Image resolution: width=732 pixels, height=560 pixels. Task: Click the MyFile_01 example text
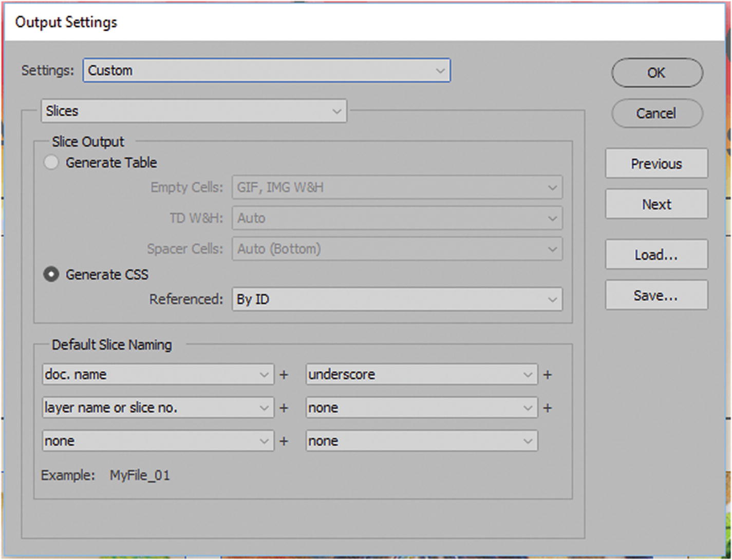click(140, 475)
